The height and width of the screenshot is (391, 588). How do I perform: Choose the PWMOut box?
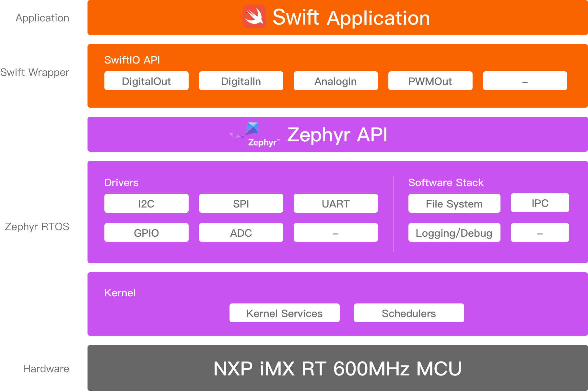(430, 81)
